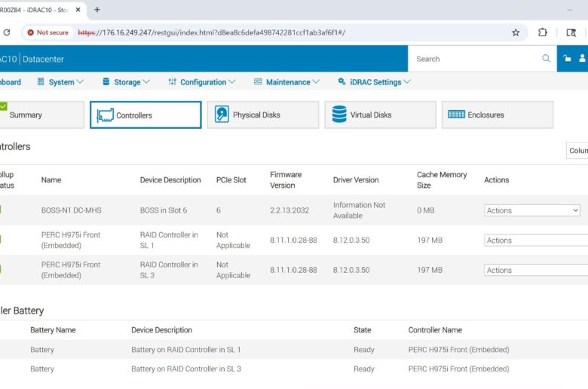
Task: Click the search magnifier icon
Action: pos(546,59)
